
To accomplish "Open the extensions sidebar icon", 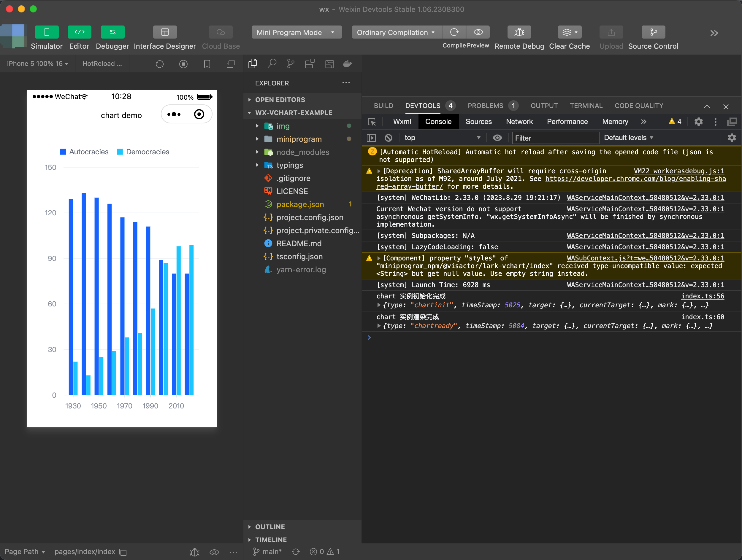I will click(x=310, y=63).
